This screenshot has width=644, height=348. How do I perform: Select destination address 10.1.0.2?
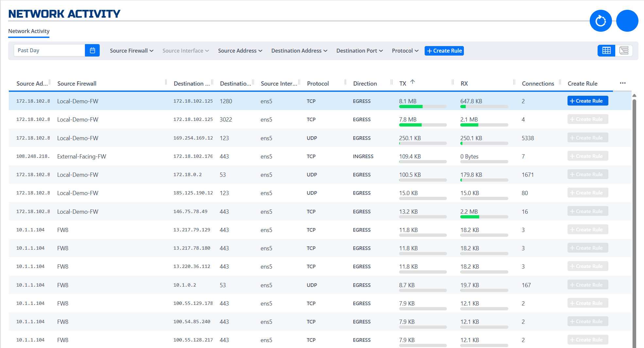pyautogui.click(x=185, y=285)
